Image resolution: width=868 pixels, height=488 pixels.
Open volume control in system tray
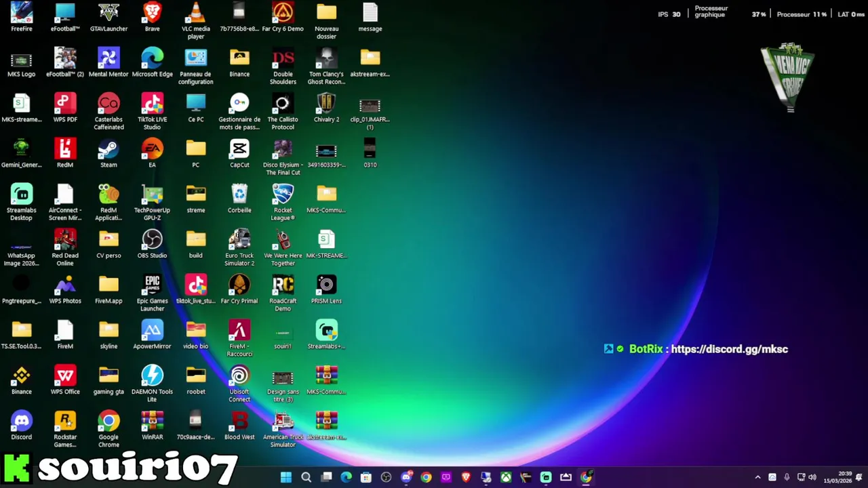point(812,477)
